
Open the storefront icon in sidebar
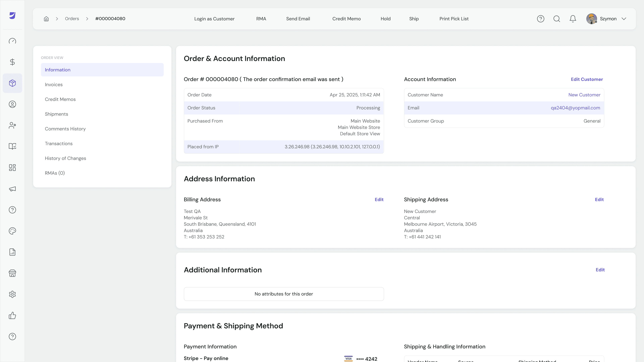pos(12,273)
